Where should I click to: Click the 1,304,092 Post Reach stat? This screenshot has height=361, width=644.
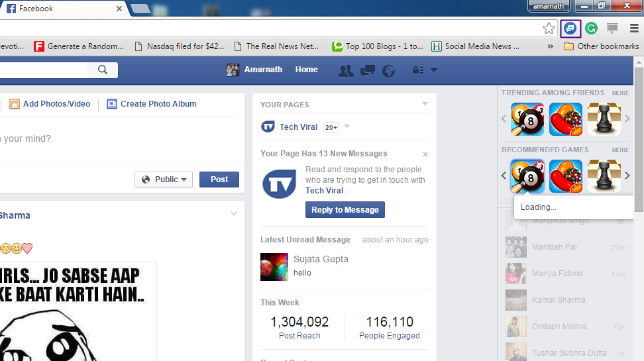pos(299,328)
